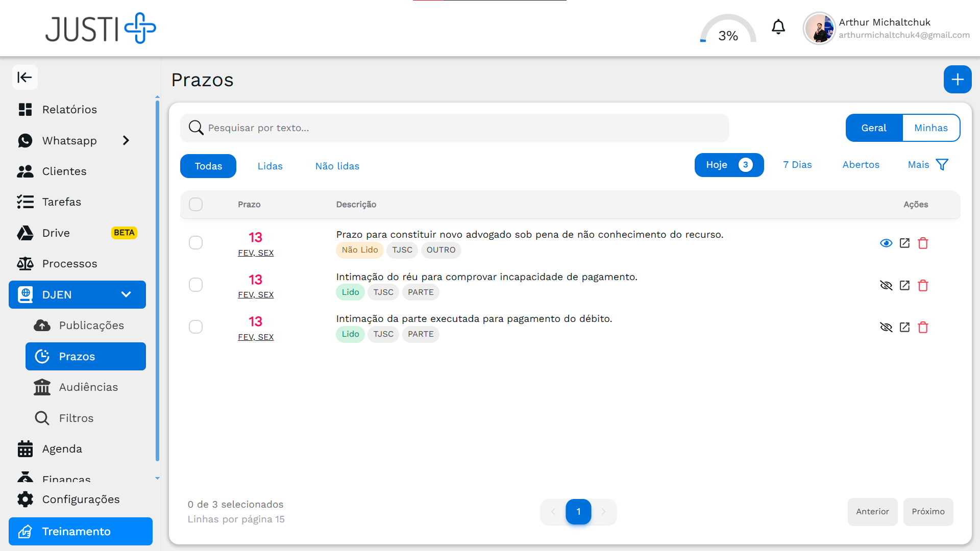Open the Treinamento button

tap(81, 532)
